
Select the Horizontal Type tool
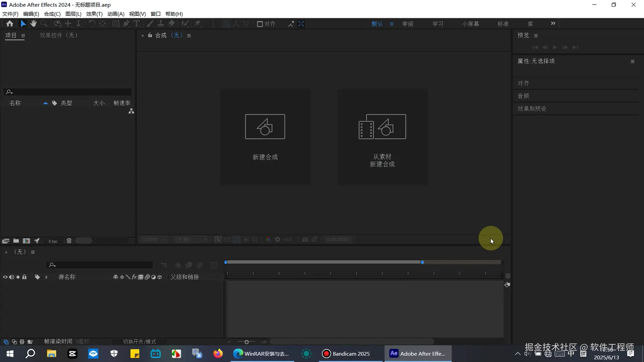click(136, 24)
